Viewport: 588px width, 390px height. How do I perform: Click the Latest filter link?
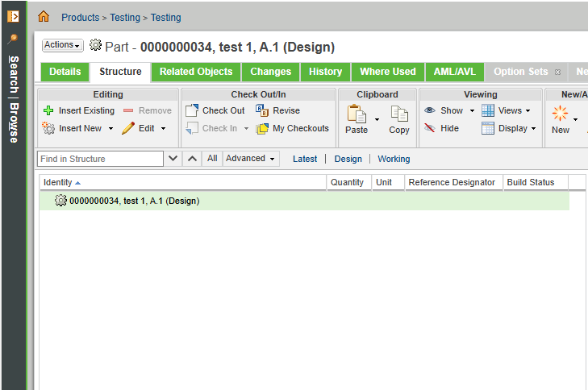[x=304, y=160]
